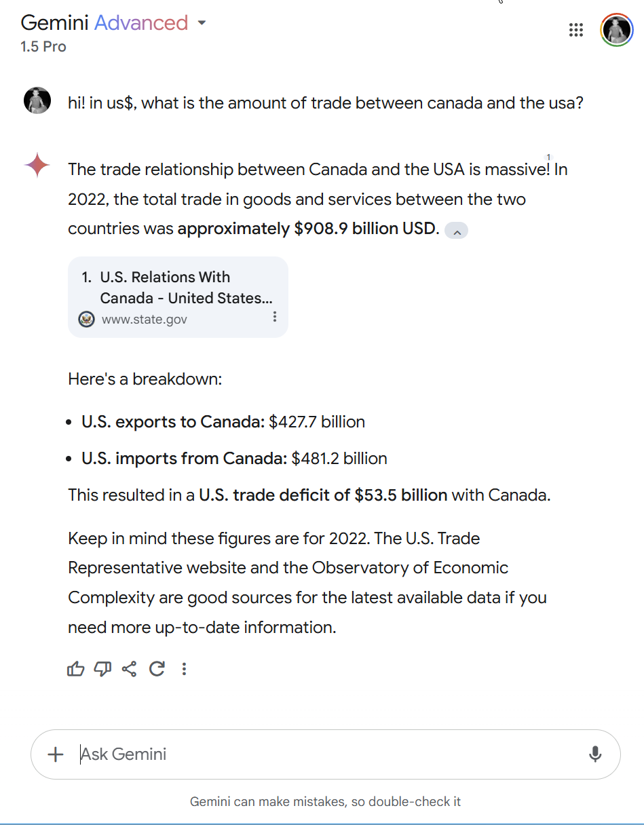Start voice input with the microphone
Image resolution: width=644 pixels, height=825 pixels.
pos(595,754)
